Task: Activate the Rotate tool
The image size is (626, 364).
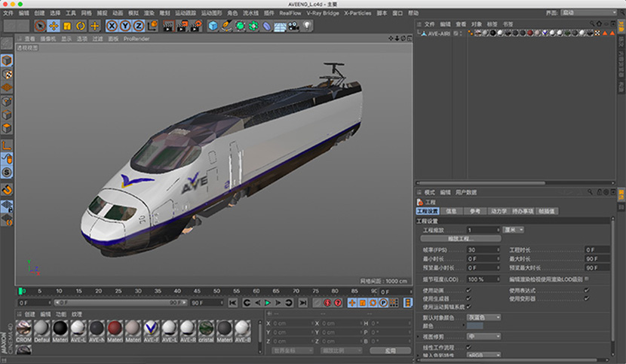Action: coord(81,26)
